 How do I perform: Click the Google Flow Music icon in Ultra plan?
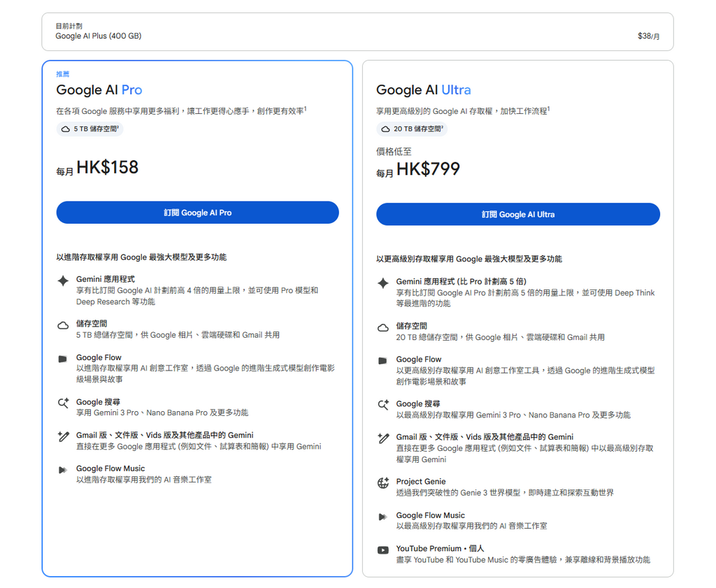tap(382, 517)
